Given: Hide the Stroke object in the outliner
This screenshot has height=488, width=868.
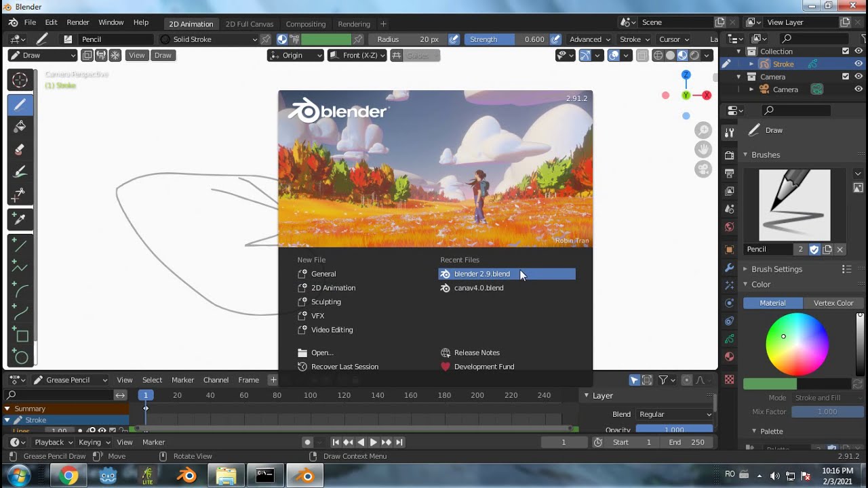Looking at the screenshot, I should (857, 64).
